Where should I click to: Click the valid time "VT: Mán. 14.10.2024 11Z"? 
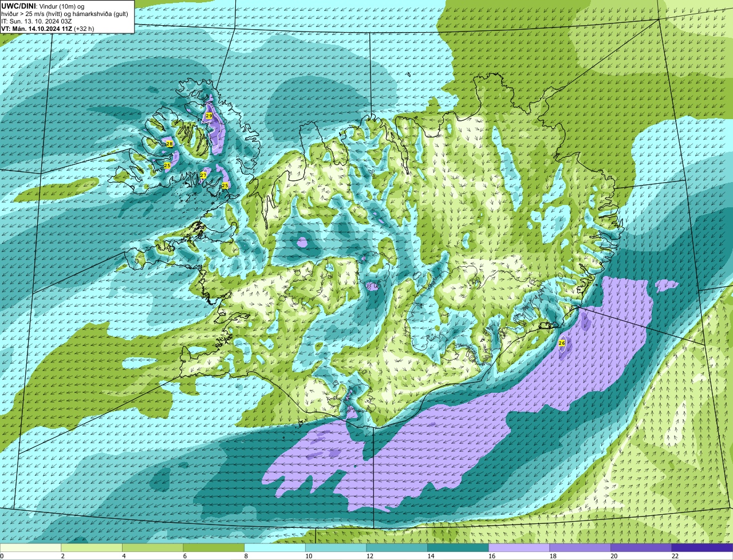tap(37, 28)
